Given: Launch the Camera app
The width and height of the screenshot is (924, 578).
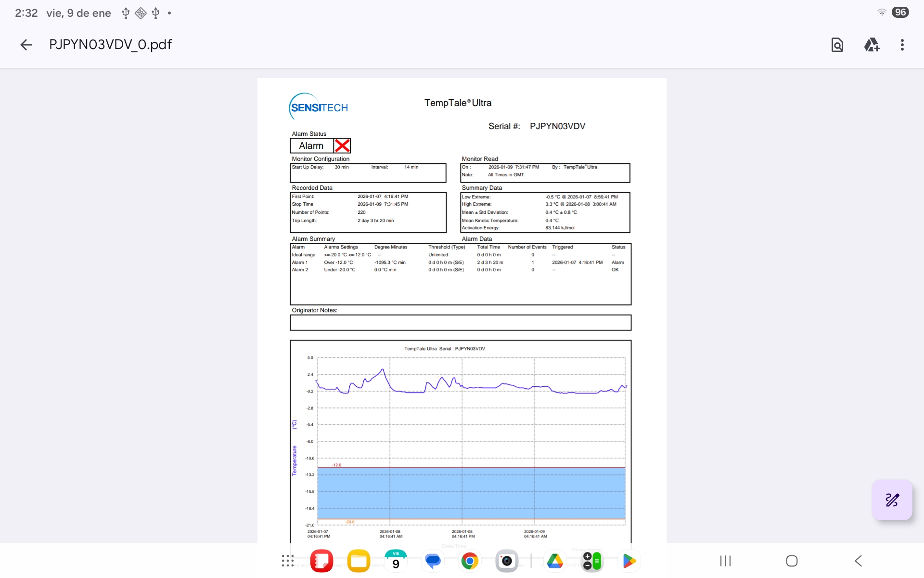Looking at the screenshot, I should click(507, 561).
